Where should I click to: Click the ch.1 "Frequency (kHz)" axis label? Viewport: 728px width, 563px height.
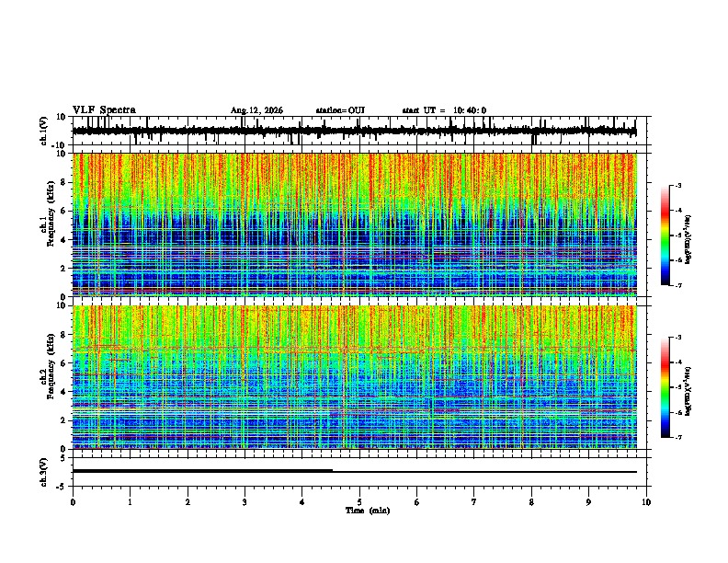pos(51,213)
